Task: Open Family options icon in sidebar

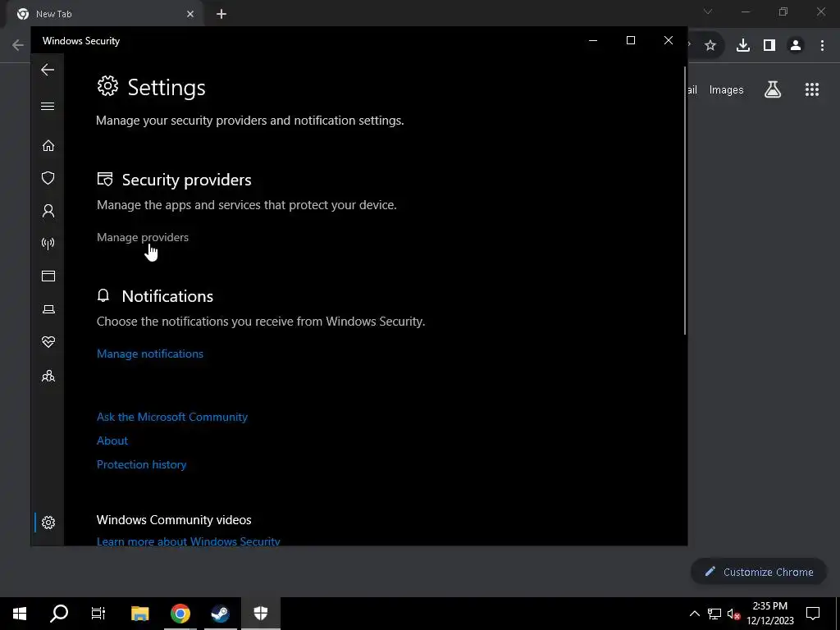Action: point(48,376)
